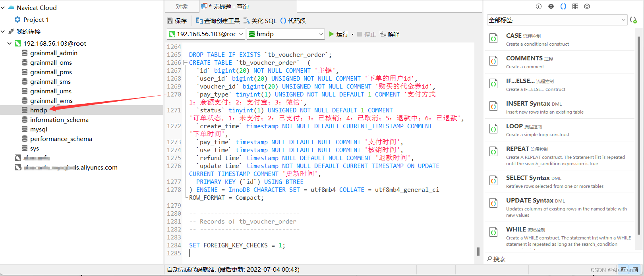The height and width of the screenshot is (276, 644).
Task: Click the 保存 (Save) toolbar button
Action: (177, 21)
